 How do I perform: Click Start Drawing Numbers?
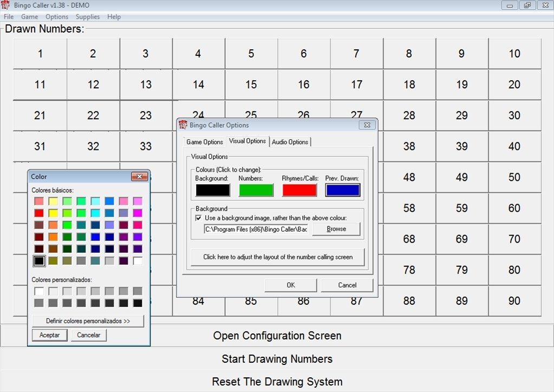pyautogui.click(x=277, y=359)
